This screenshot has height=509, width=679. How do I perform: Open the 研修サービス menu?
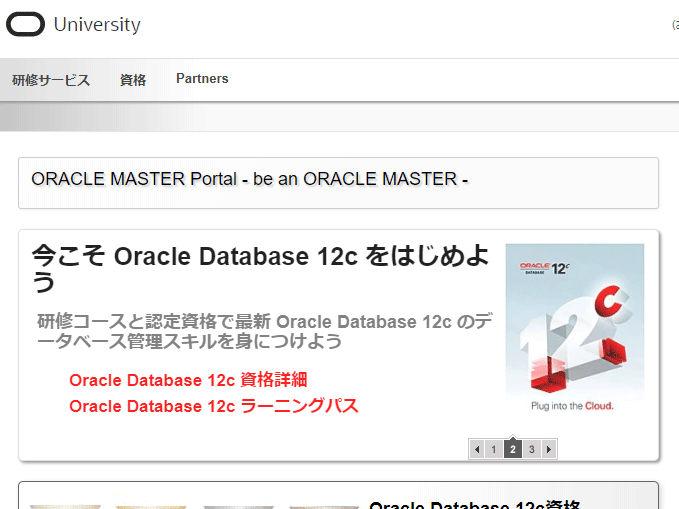click(x=51, y=80)
